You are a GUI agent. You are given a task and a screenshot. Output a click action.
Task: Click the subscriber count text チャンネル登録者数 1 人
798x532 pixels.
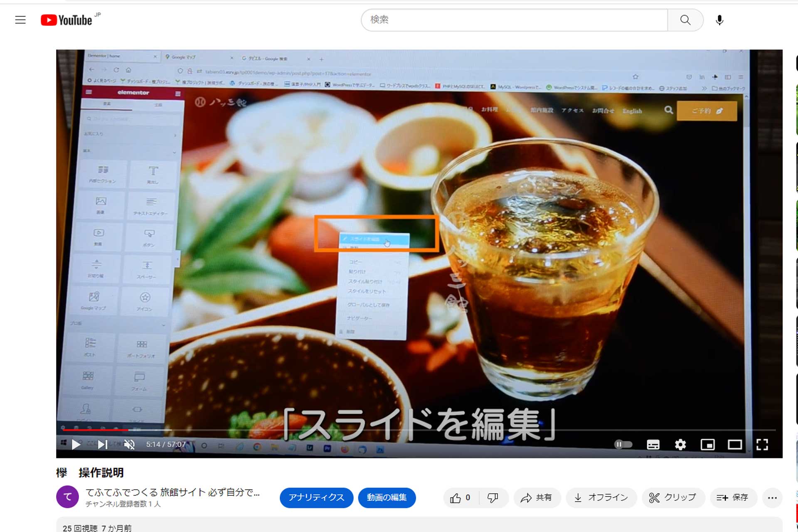(x=123, y=504)
